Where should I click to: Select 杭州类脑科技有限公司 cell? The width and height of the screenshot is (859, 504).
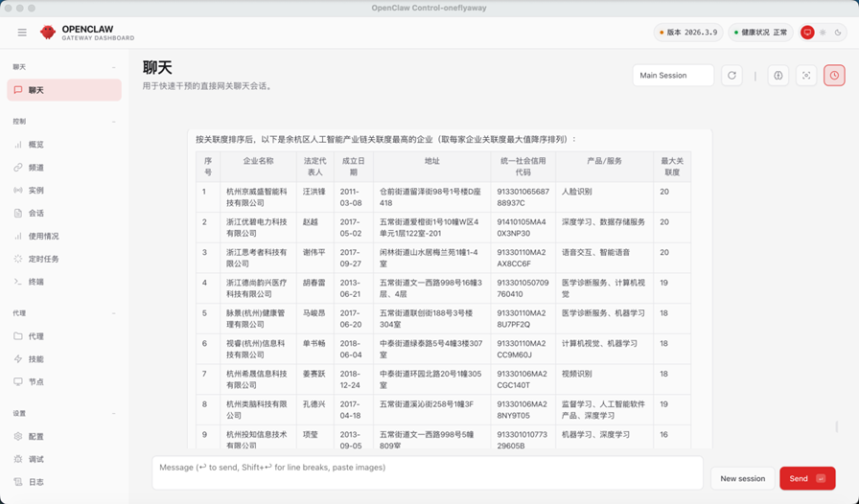coord(257,410)
